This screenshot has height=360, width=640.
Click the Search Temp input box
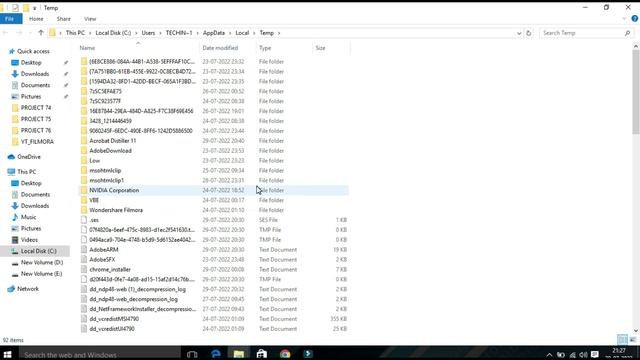pyautogui.click(x=582, y=33)
